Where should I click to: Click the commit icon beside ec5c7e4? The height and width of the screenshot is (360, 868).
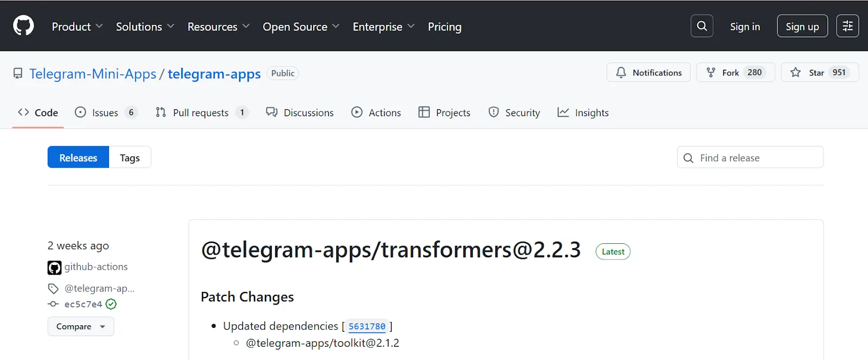coord(53,304)
